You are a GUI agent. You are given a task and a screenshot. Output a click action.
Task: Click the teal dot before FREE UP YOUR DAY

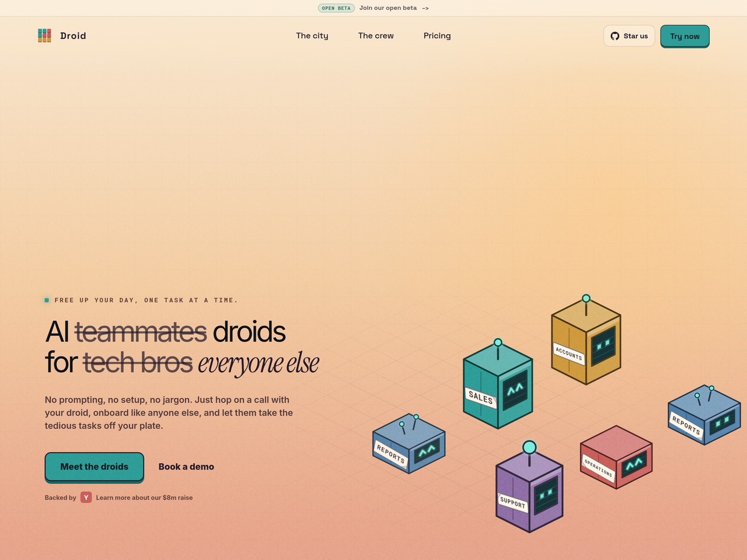(x=47, y=300)
